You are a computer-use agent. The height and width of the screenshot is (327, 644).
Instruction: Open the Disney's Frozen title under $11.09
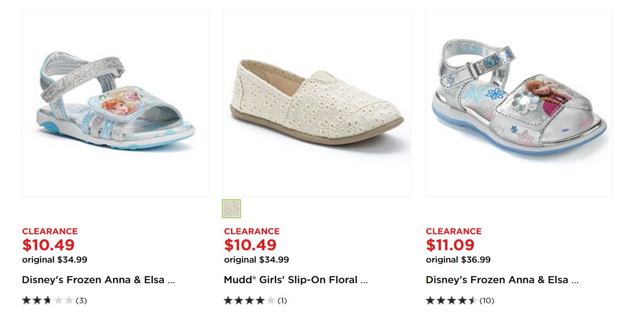click(x=502, y=280)
